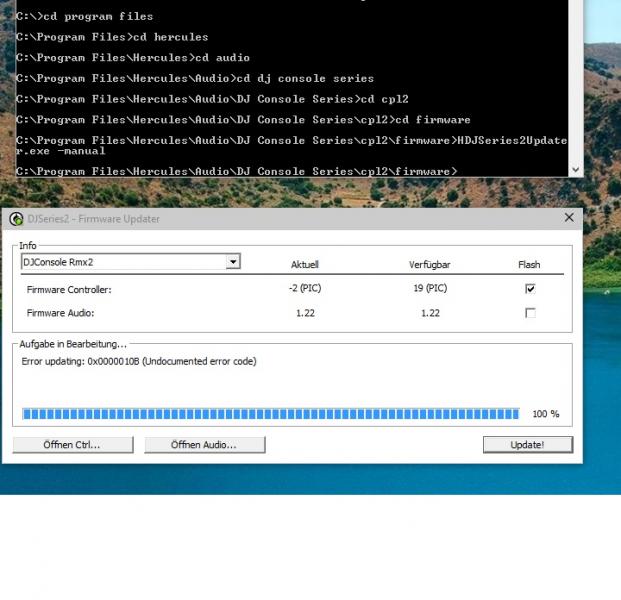Click the last prompt line in command window

coord(236,171)
